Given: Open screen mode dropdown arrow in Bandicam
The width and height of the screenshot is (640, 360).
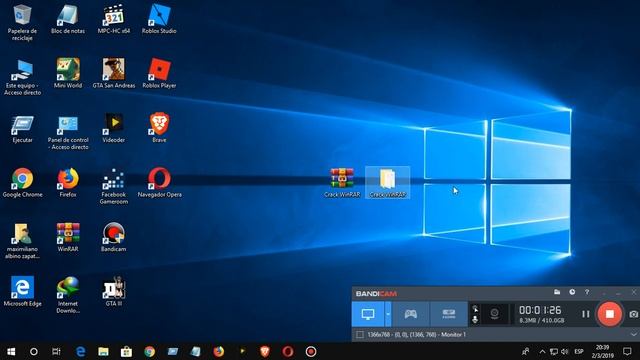Looking at the screenshot, I should [x=388, y=314].
